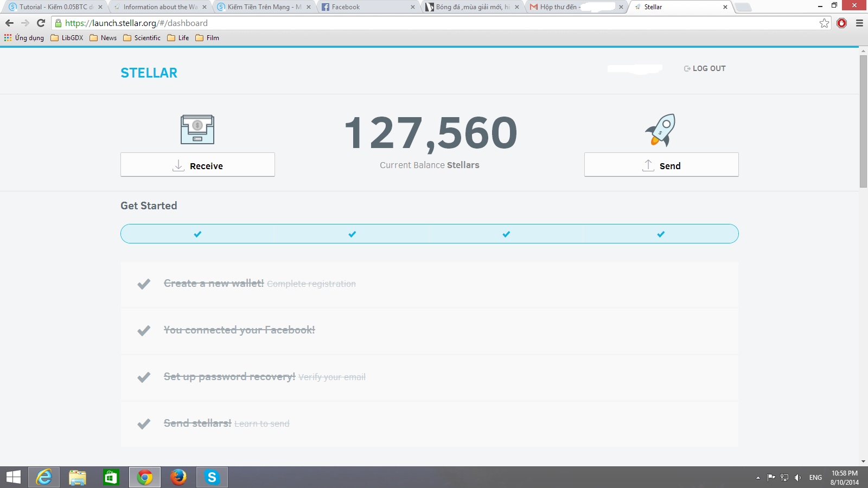868x488 pixels.
Task: Switch to Information about the Wa tab
Action: [x=160, y=7]
